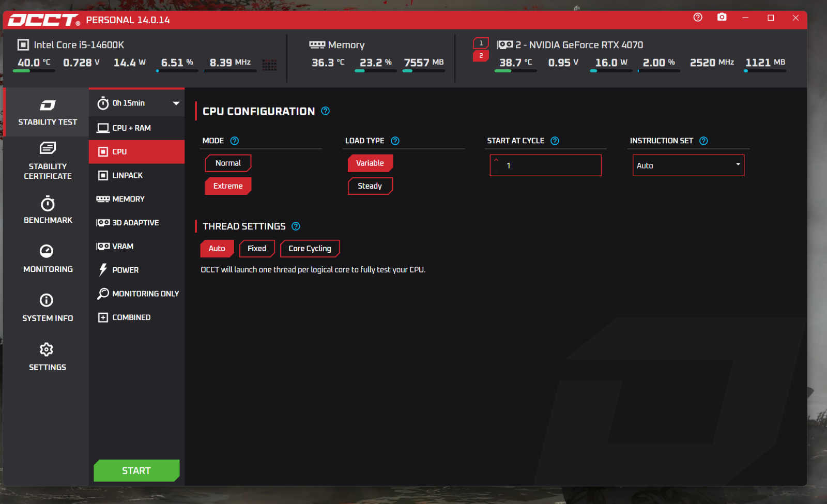Select Core Cycling thread setting

(x=310, y=249)
